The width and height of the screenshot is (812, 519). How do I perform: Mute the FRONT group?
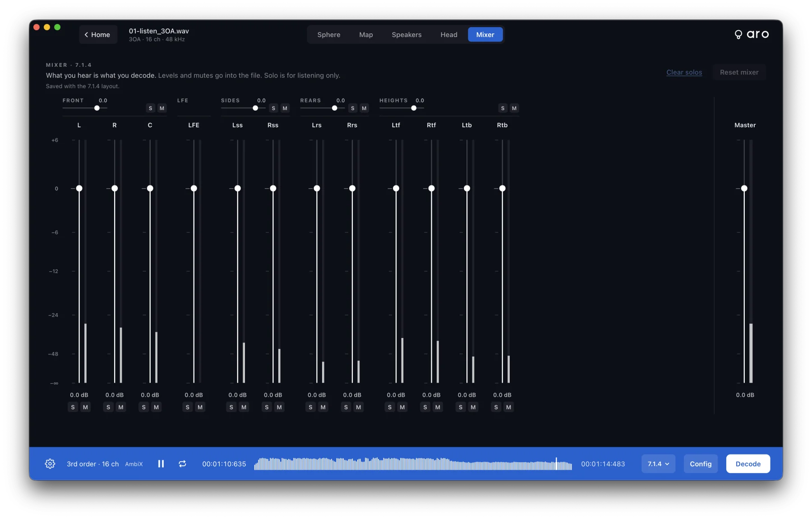[x=162, y=108]
